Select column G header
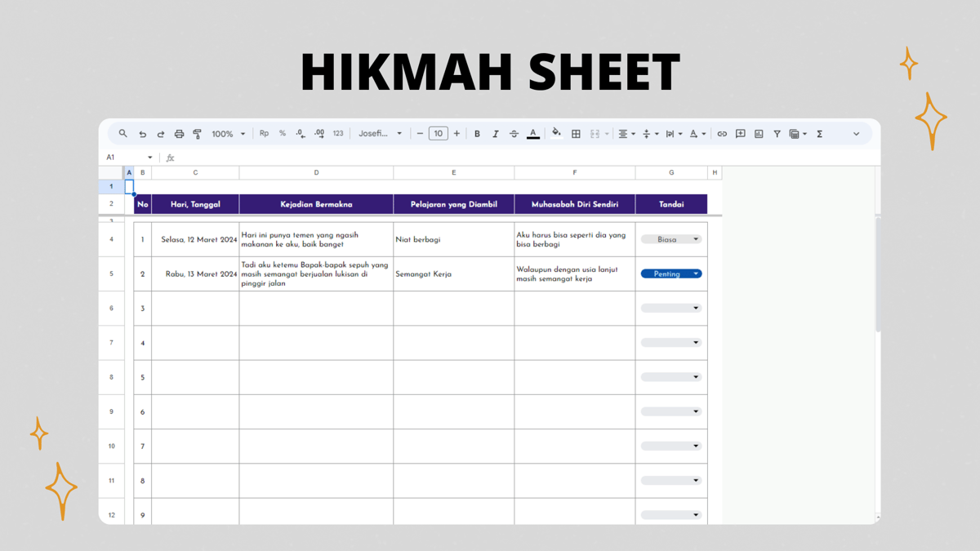980x551 pixels. click(671, 172)
